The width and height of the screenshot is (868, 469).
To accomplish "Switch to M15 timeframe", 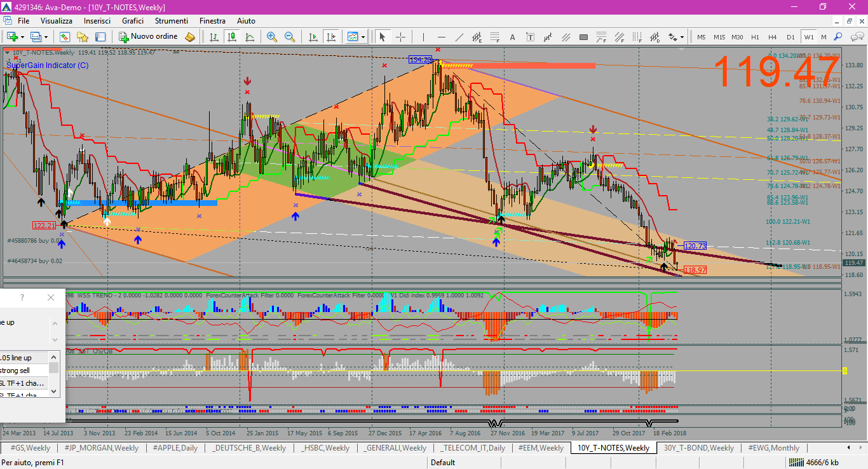I will [719, 37].
